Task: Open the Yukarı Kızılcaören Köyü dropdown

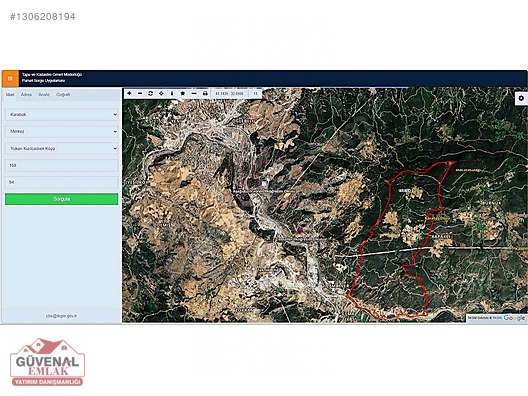Action: 62,148
